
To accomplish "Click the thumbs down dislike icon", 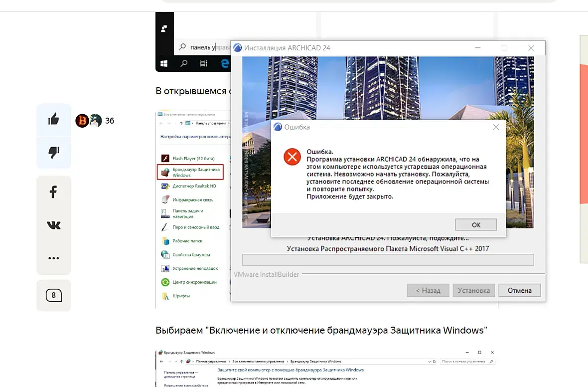I will click(54, 152).
